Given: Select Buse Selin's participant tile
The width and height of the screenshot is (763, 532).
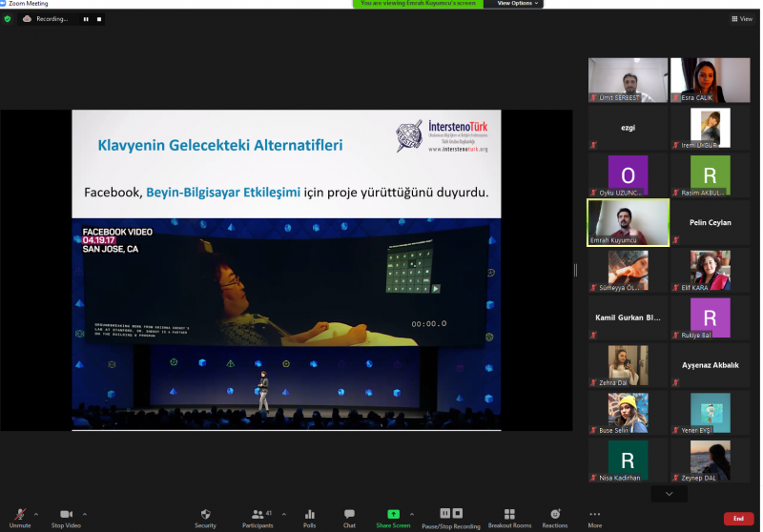Looking at the screenshot, I should [628, 413].
